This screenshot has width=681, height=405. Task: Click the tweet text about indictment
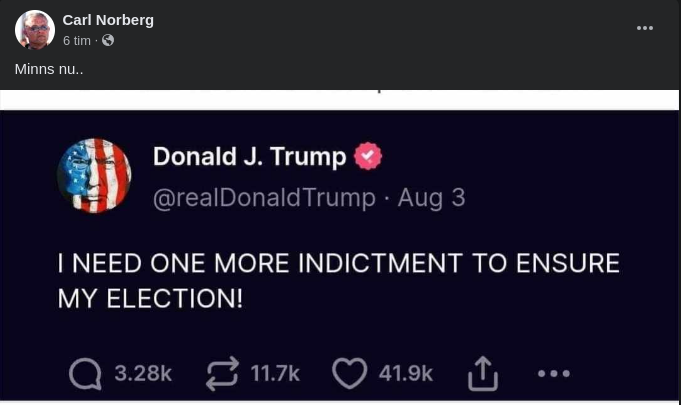339,281
